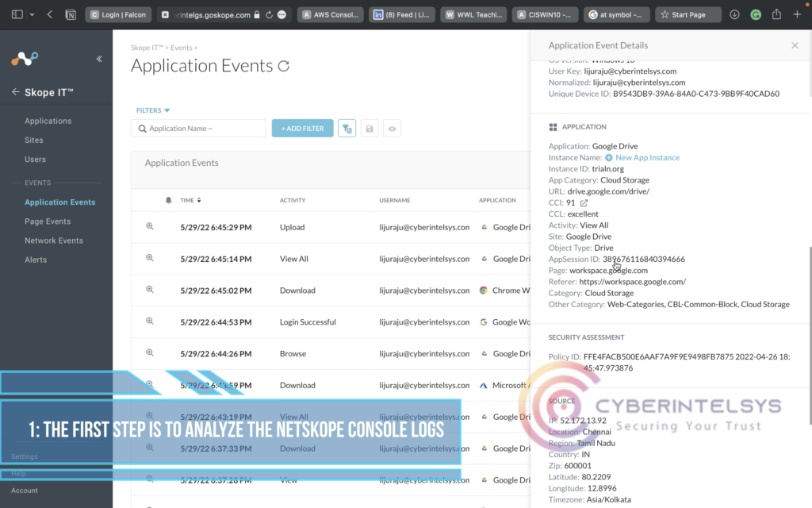Reload the page from the address bar
This screenshot has height=508, width=812.
tap(270, 14)
